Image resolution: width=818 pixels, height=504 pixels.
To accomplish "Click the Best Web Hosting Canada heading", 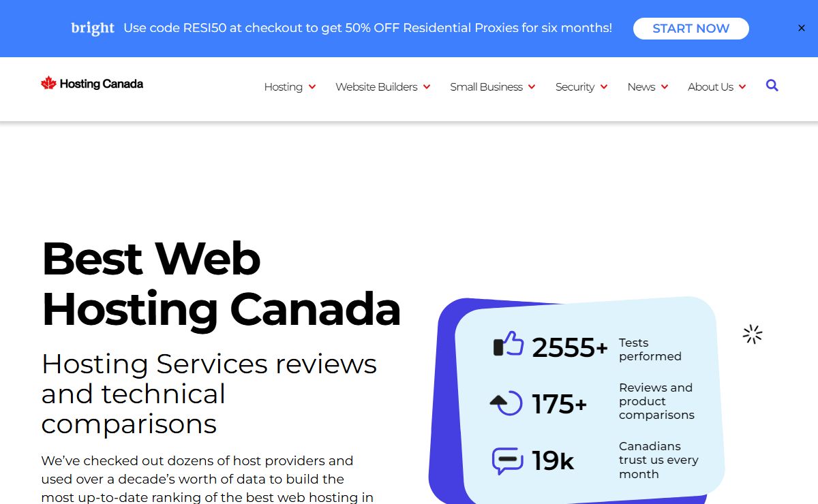I will click(221, 283).
